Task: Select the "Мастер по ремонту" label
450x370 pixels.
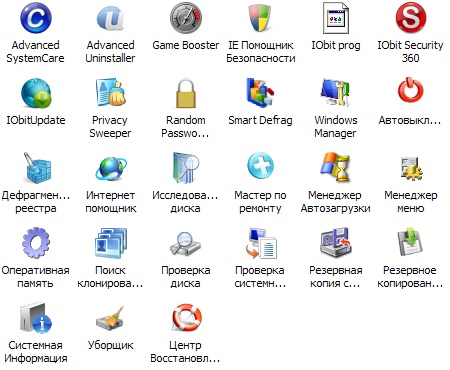Action: pyautogui.click(x=260, y=202)
